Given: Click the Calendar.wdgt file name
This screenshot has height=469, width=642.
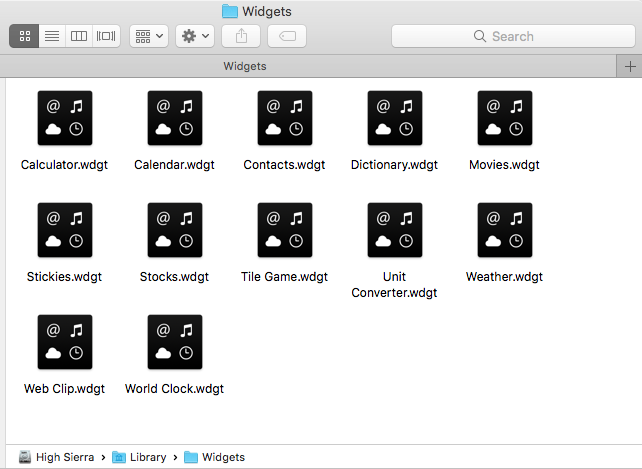Looking at the screenshot, I should click(174, 165).
